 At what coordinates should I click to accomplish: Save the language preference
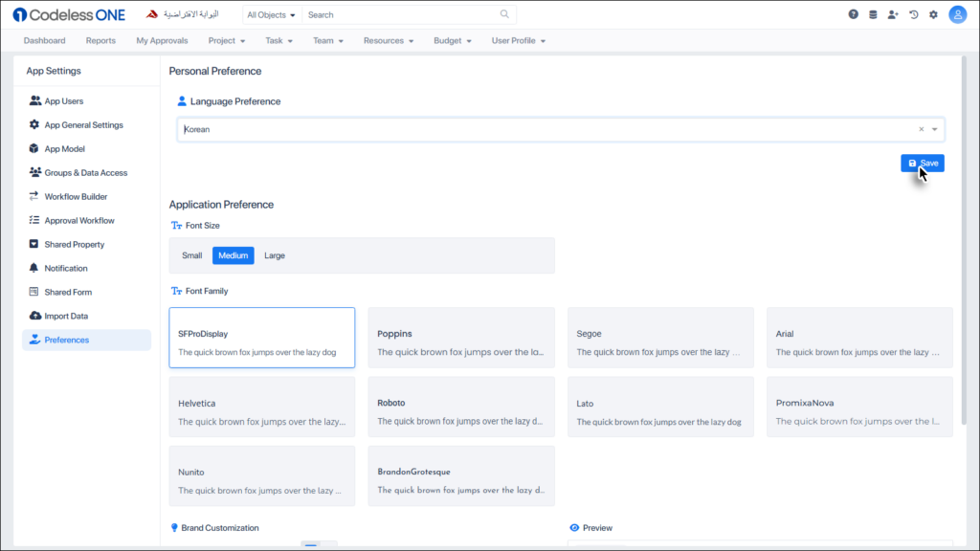[923, 163]
